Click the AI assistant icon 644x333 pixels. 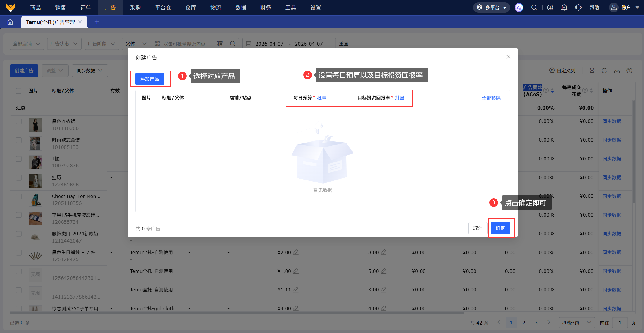point(519,8)
